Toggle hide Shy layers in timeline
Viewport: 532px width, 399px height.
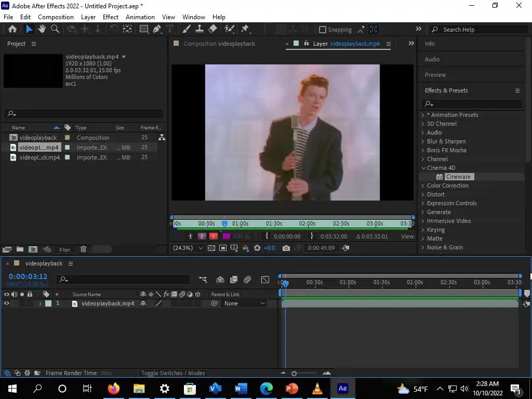(x=220, y=280)
